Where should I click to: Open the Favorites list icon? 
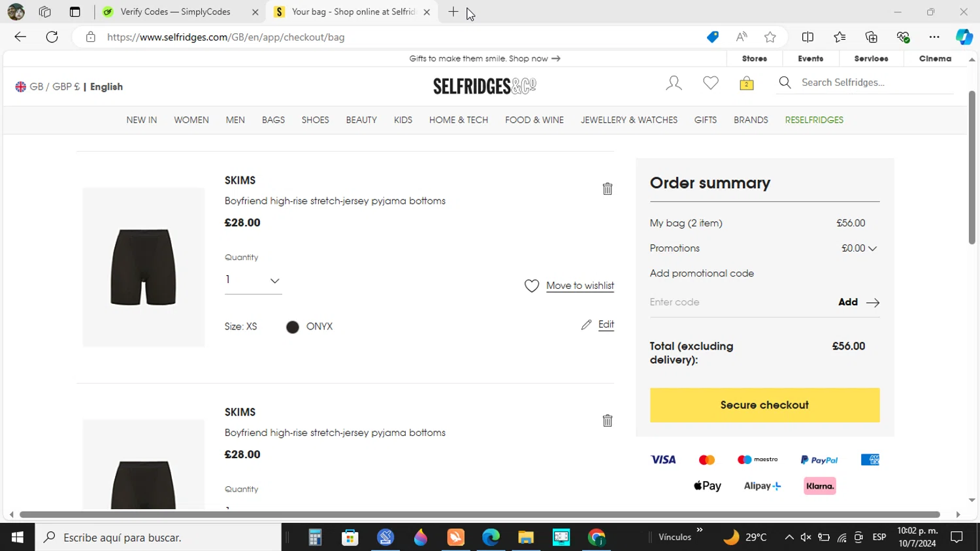pyautogui.click(x=840, y=37)
